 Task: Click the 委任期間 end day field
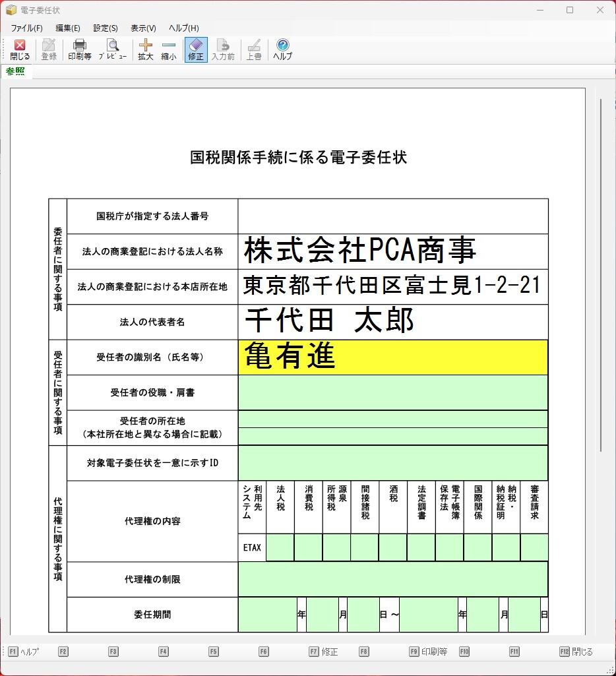tap(524, 615)
